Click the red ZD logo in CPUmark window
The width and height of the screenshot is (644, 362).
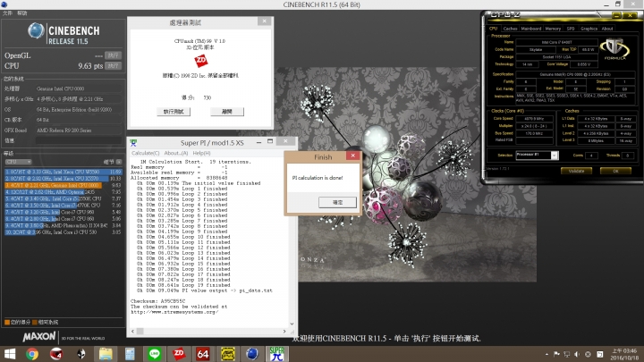[x=201, y=61]
